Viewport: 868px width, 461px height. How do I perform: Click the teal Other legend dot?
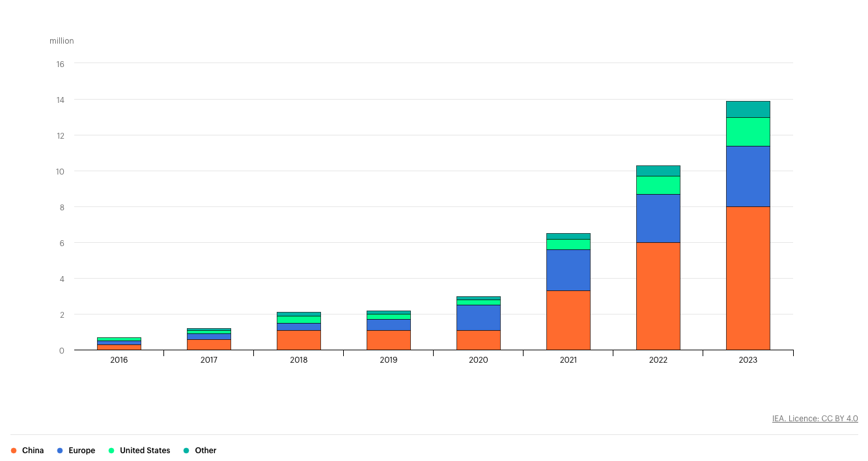pos(186,451)
